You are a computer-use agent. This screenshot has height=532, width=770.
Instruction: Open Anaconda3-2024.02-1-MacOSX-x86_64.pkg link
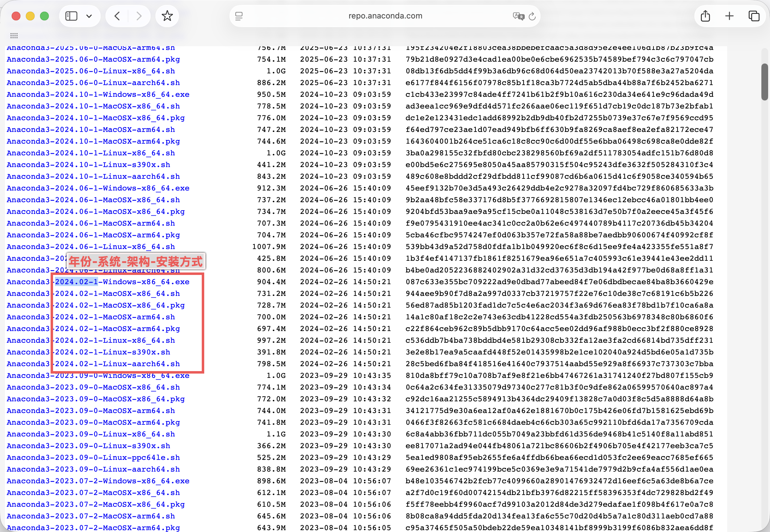tap(96, 305)
